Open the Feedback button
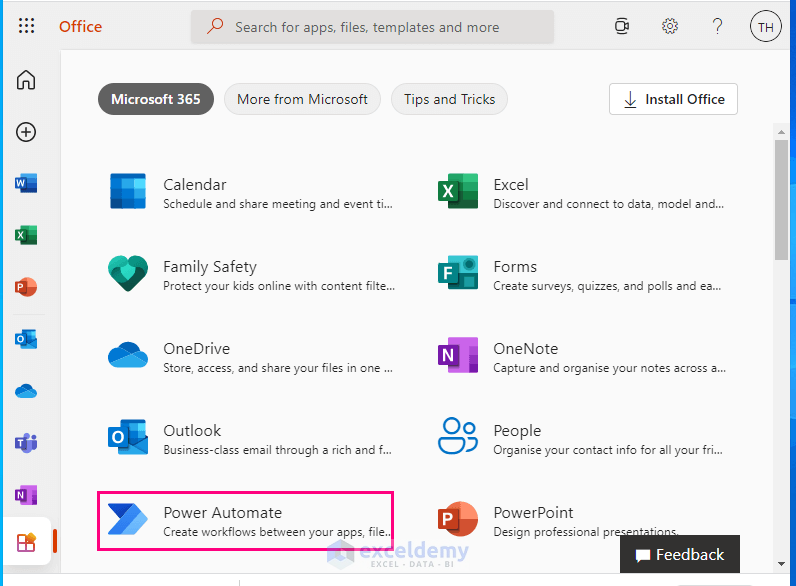796x586 pixels. pos(679,555)
